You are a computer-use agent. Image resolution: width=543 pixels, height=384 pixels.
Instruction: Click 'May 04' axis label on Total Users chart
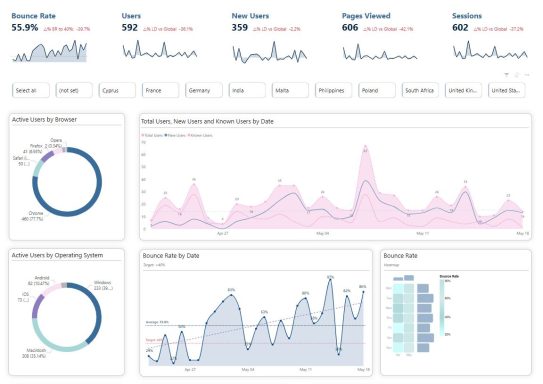(322, 233)
